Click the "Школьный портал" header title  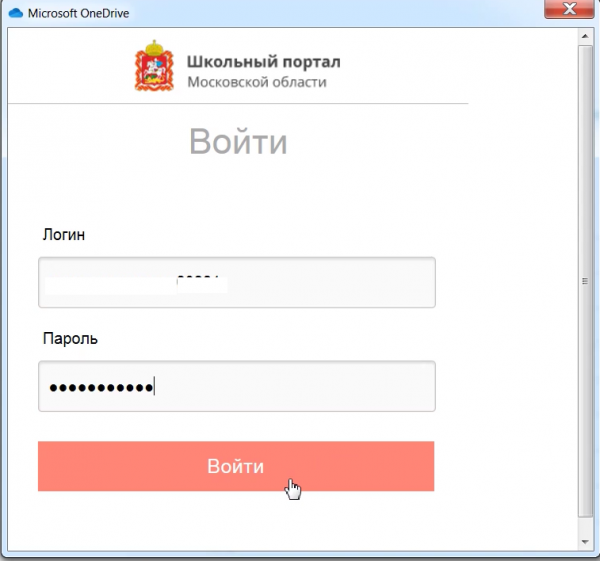tap(263, 62)
